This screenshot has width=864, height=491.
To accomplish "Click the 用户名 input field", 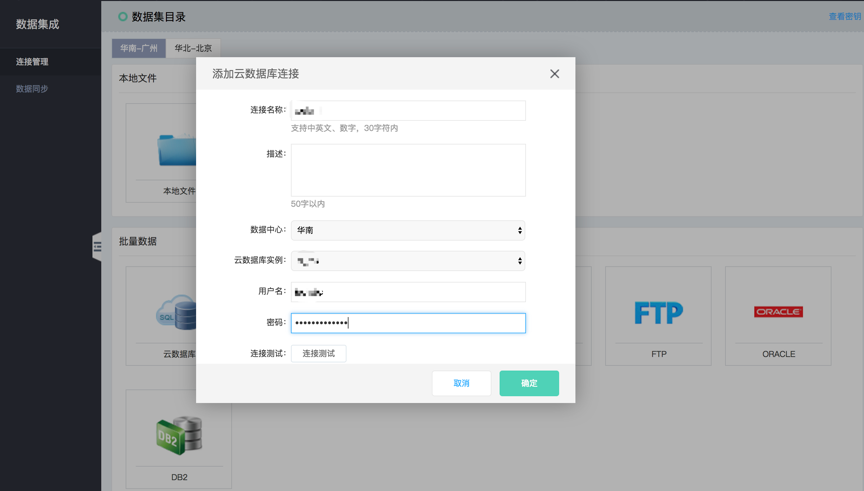I will (x=408, y=292).
